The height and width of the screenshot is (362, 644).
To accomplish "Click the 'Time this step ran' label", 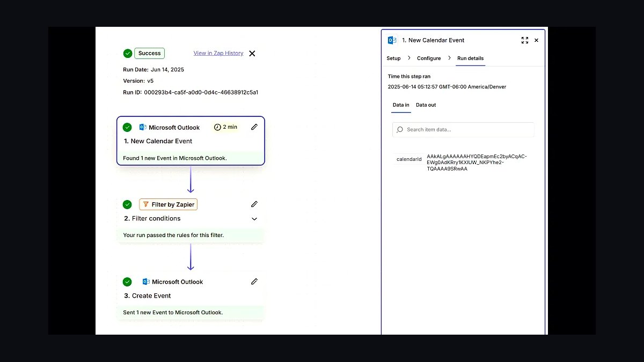I will coord(409,77).
